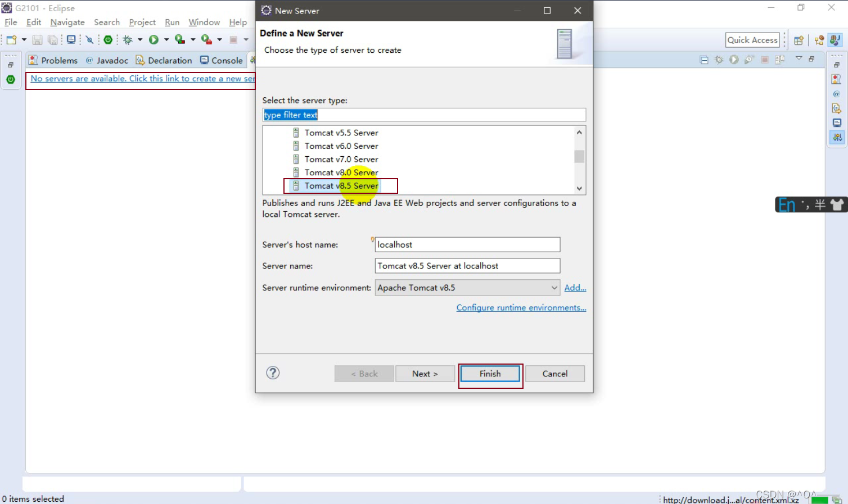Open the External Tools dropdown arrow
848x504 pixels.
click(x=219, y=40)
